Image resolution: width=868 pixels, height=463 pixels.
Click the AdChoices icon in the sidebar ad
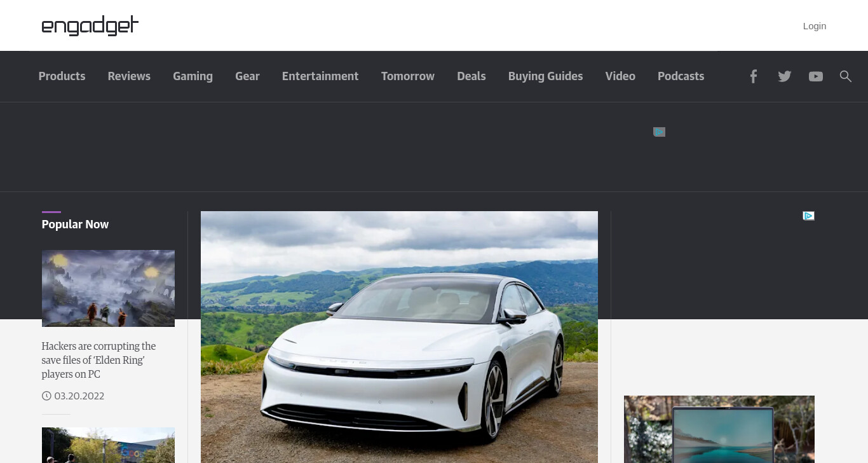click(x=808, y=216)
